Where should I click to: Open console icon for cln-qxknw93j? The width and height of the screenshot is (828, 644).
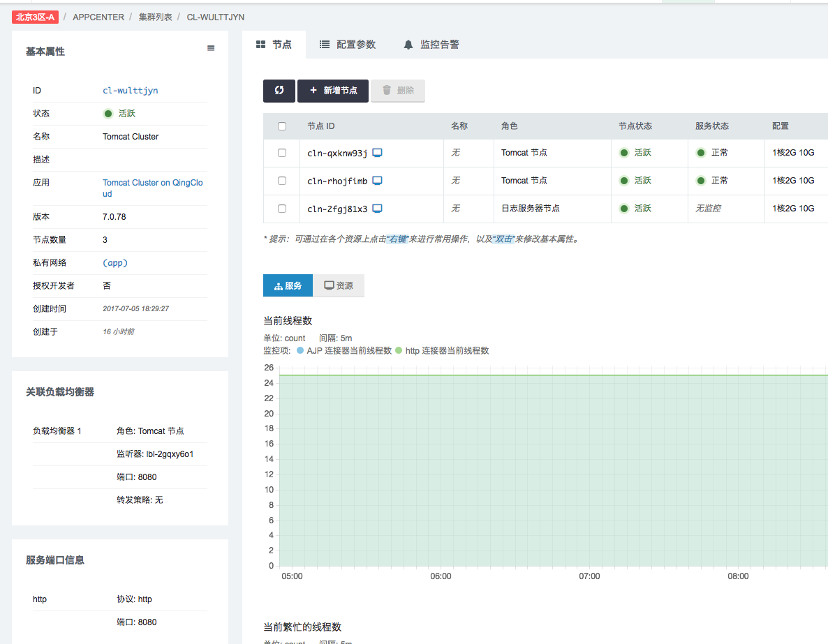coord(377,153)
